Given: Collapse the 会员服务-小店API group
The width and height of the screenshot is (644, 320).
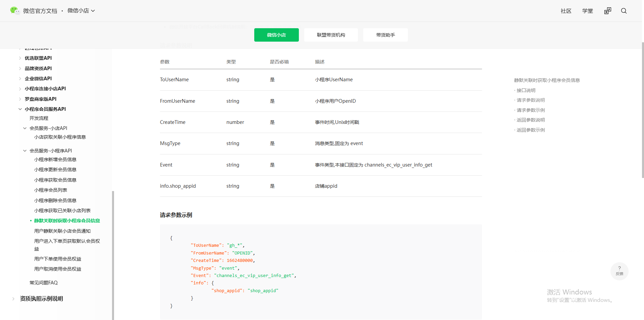Looking at the screenshot, I should tap(25, 128).
